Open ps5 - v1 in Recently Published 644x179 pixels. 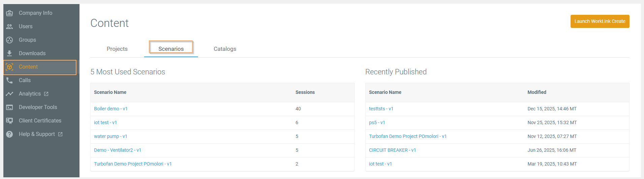tap(377, 122)
